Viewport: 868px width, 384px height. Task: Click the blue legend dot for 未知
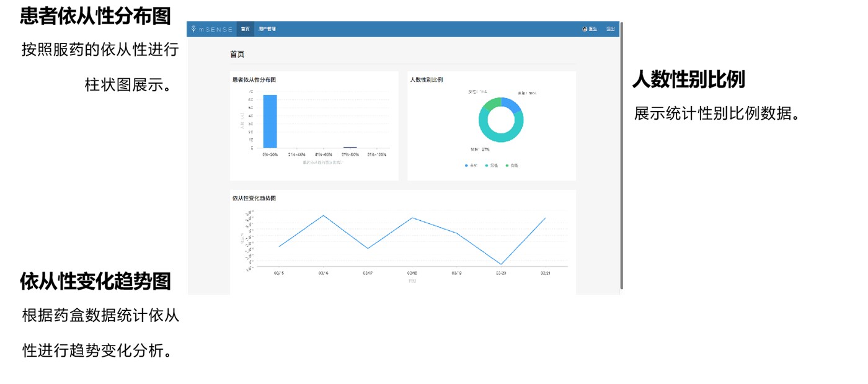click(x=466, y=166)
